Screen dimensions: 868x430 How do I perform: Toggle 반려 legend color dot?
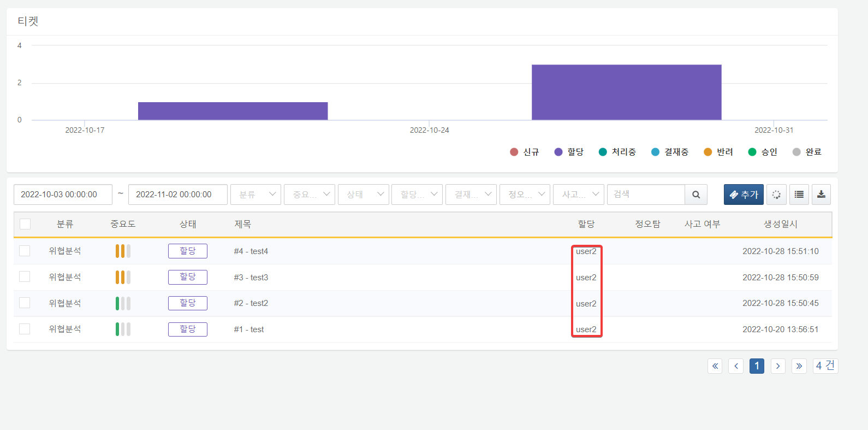pyautogui.click(x=708, y=152)
